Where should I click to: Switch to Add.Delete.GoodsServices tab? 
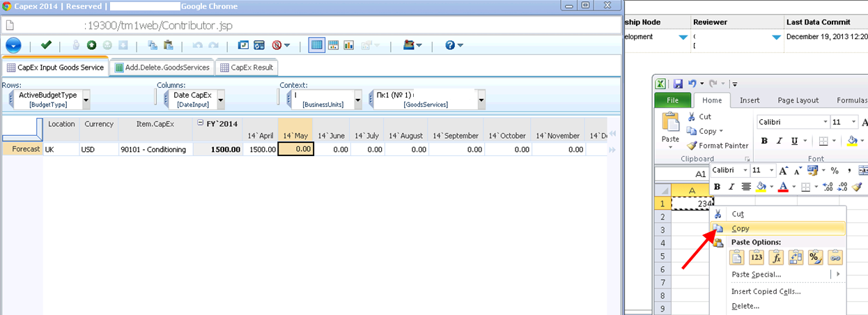162,68
